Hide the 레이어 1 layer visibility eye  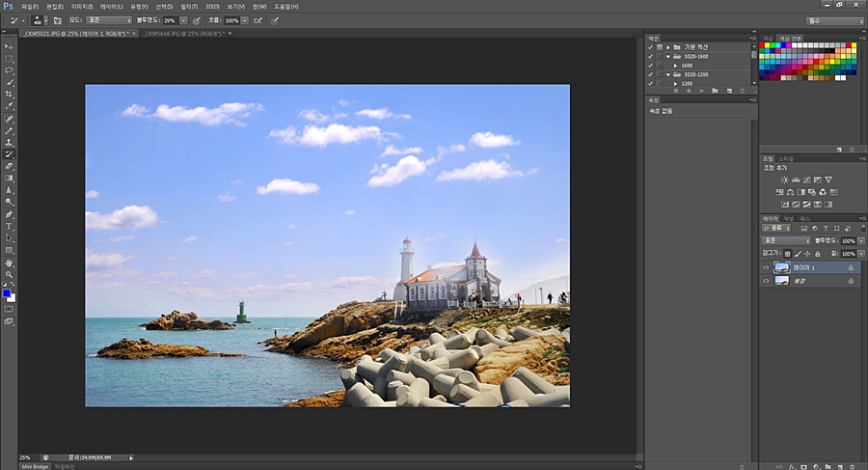[767, 267]
